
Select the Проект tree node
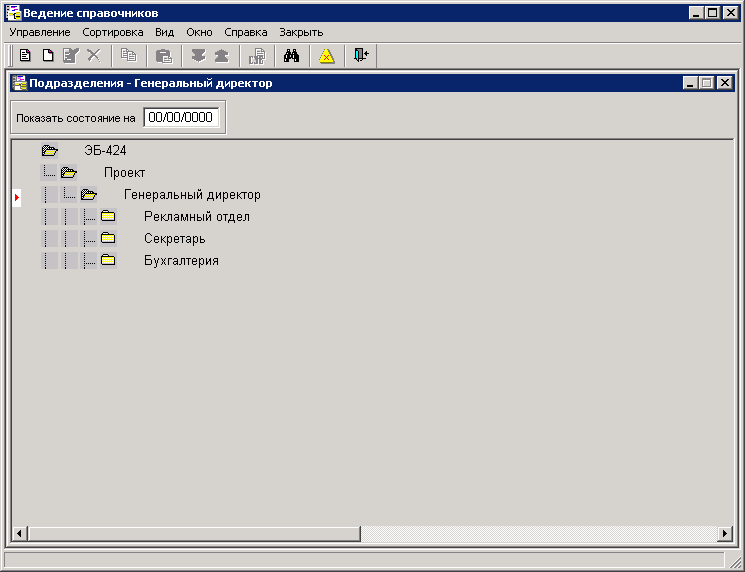[x=124, y=172]
